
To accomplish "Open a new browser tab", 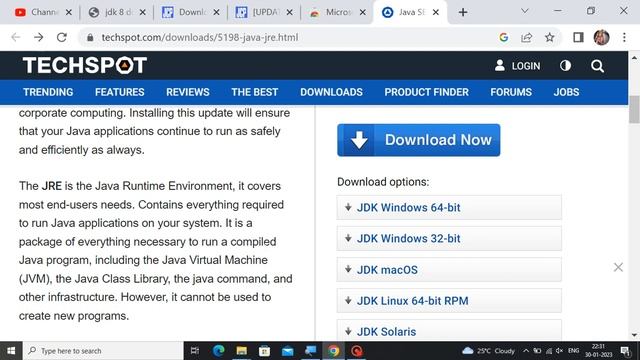I will tap(462, 13).
